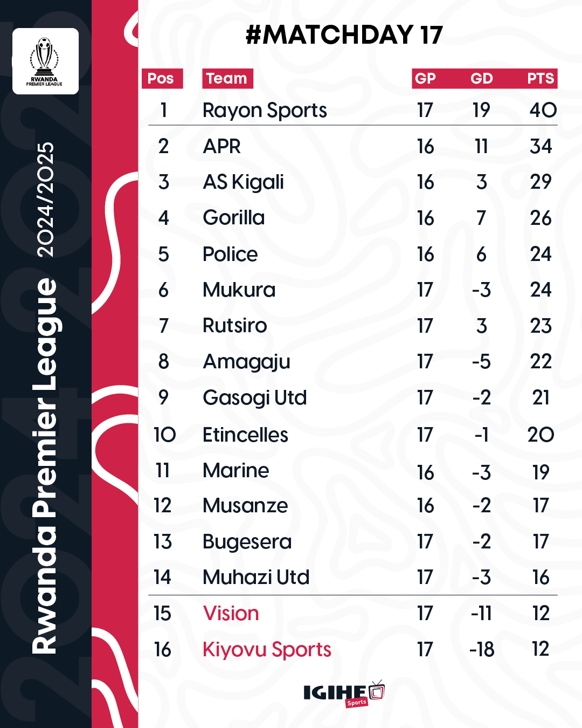Select the Team column header
This screenshot has height=728, width=582.
227,79
